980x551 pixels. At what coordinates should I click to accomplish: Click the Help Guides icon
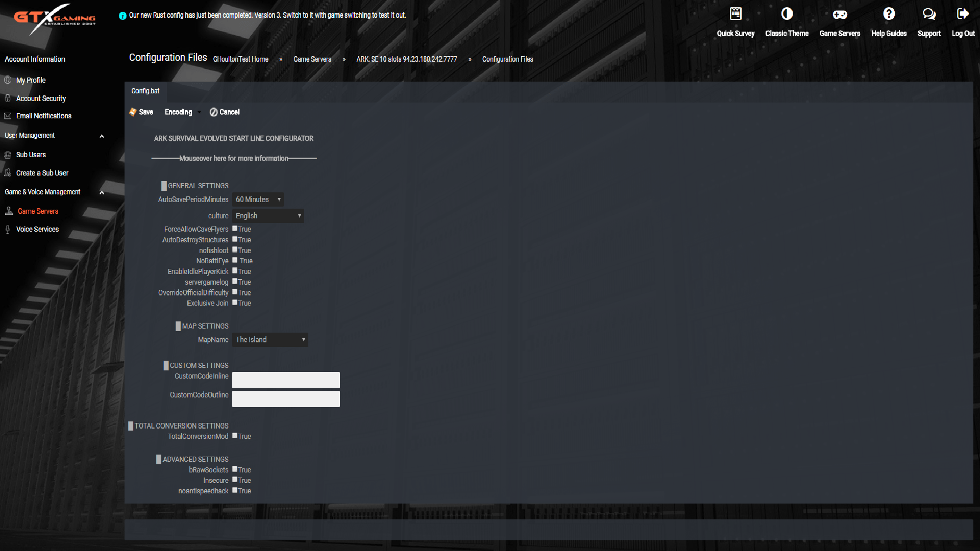pos(889,13)
